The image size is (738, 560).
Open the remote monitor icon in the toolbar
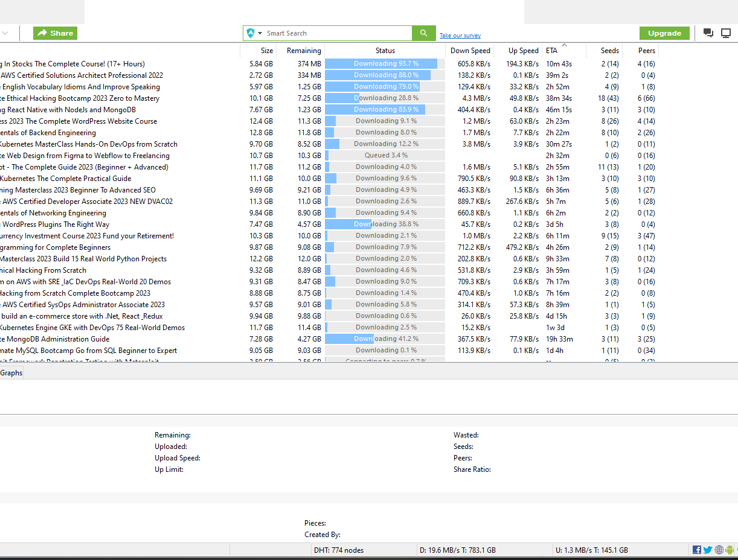click(726, 33)
